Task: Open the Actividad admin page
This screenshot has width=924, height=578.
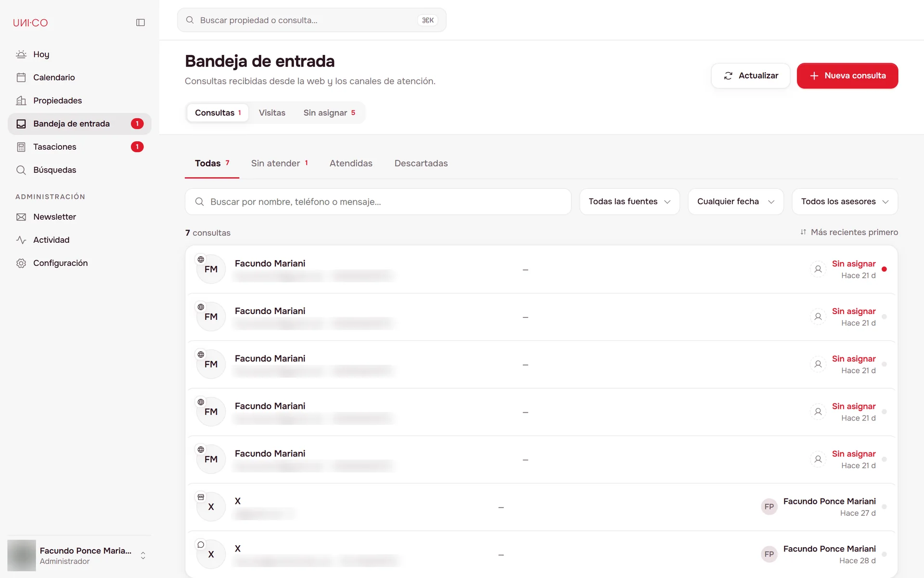Action: coord(79,240)
